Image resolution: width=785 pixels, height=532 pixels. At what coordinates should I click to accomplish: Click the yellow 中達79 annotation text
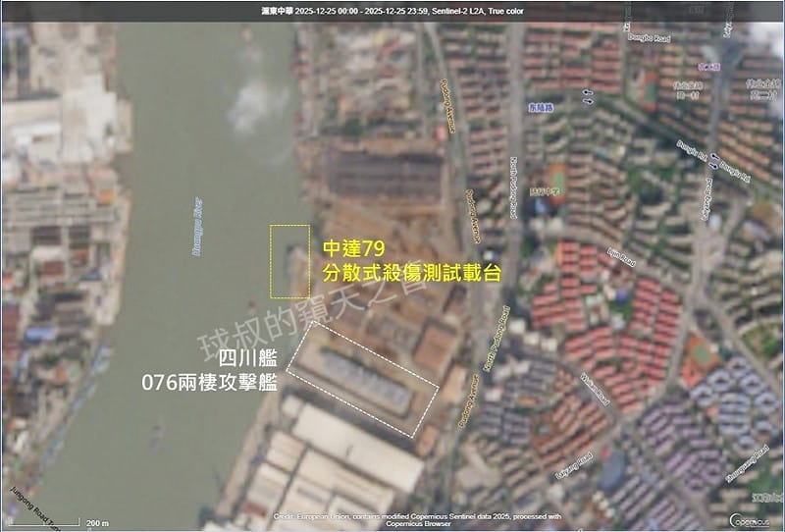pyautogui.click(x=351, y=249)
